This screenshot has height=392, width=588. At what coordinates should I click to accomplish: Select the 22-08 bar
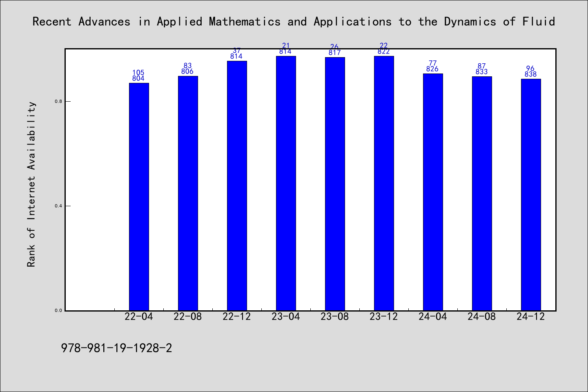[188, 193]
